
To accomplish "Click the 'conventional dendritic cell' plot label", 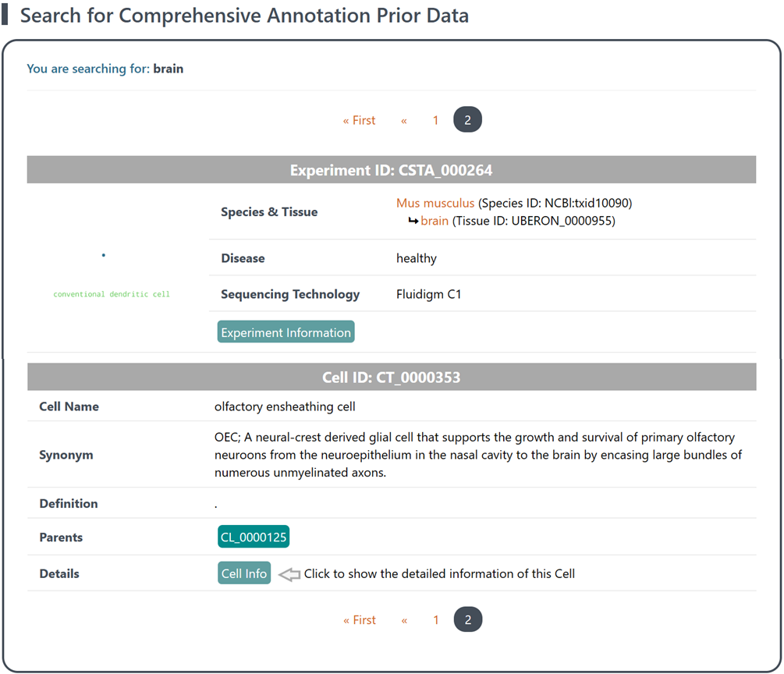I will (112, 294).
